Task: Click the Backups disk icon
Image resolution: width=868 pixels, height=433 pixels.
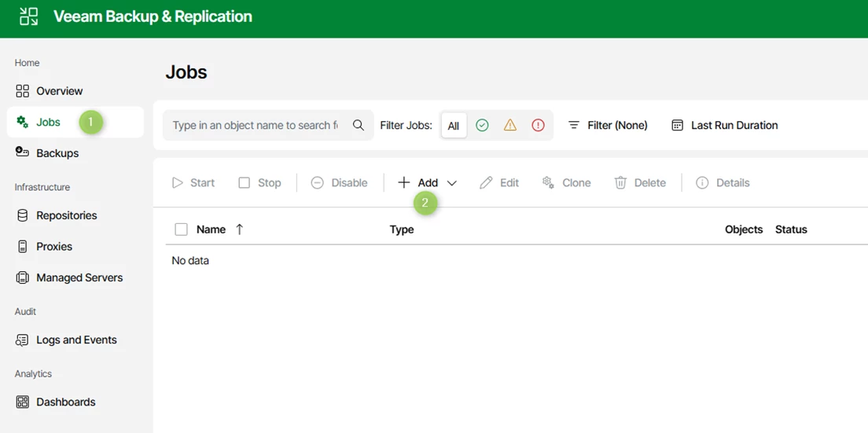Action: 22,152
